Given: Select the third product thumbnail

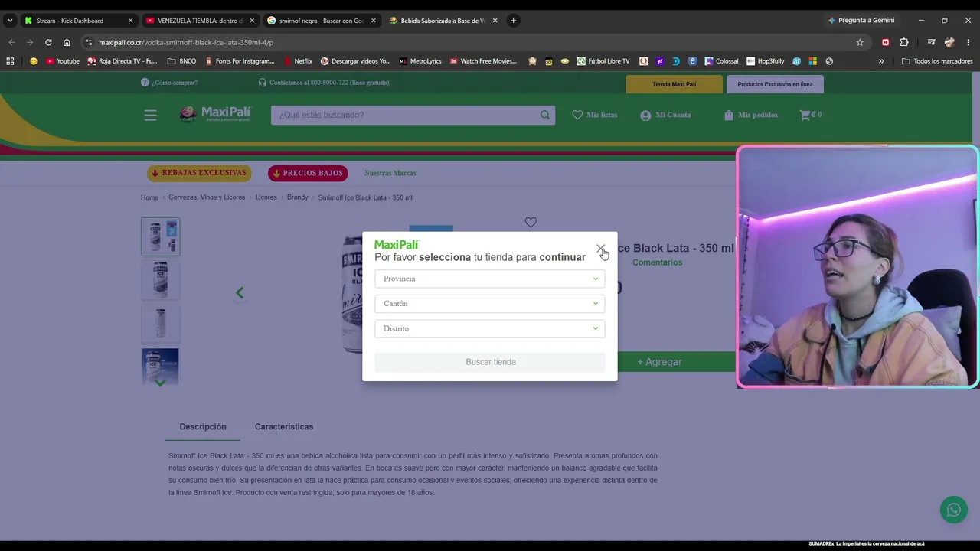Looking at the screenshot, I should (x=161, y=322).
